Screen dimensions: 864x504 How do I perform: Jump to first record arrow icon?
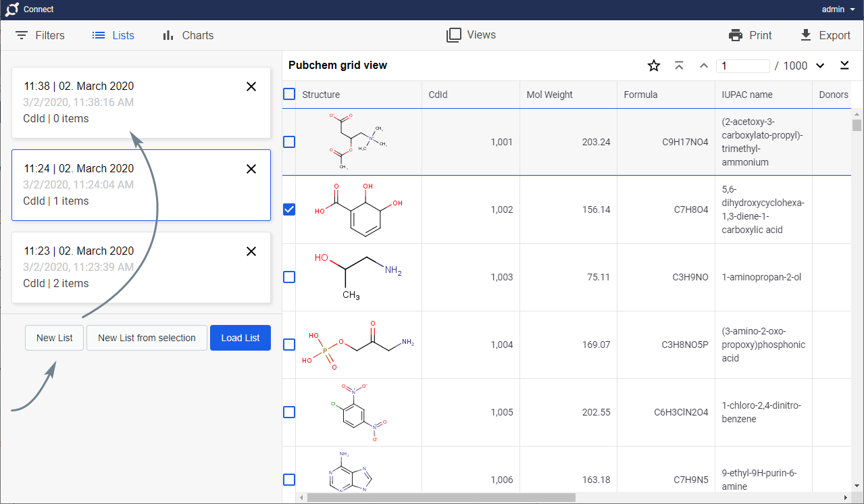pyautogui.click(x=679, y=66)
